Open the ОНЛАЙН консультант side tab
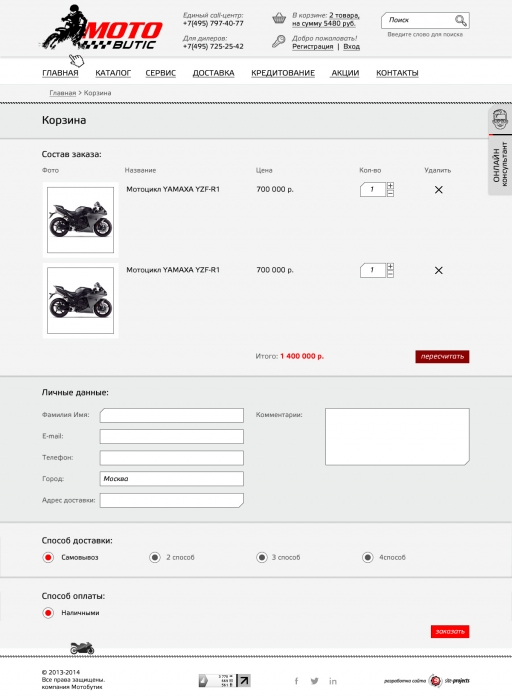Viewport: 512px width, 700px height. click(500, 164)
